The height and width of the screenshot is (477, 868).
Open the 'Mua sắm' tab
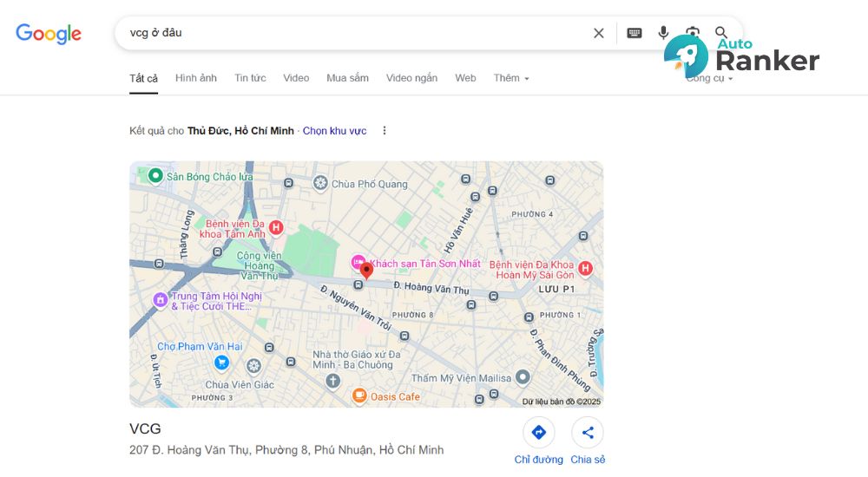click(348, 78)
